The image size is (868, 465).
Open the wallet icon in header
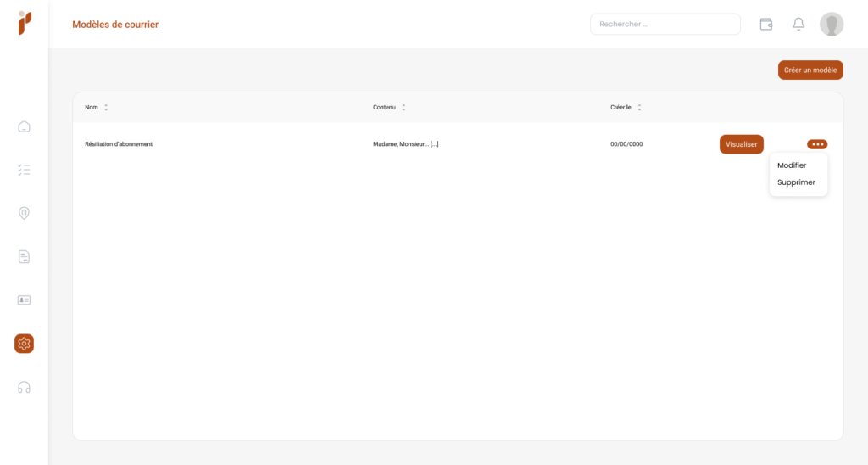[766, 24]
